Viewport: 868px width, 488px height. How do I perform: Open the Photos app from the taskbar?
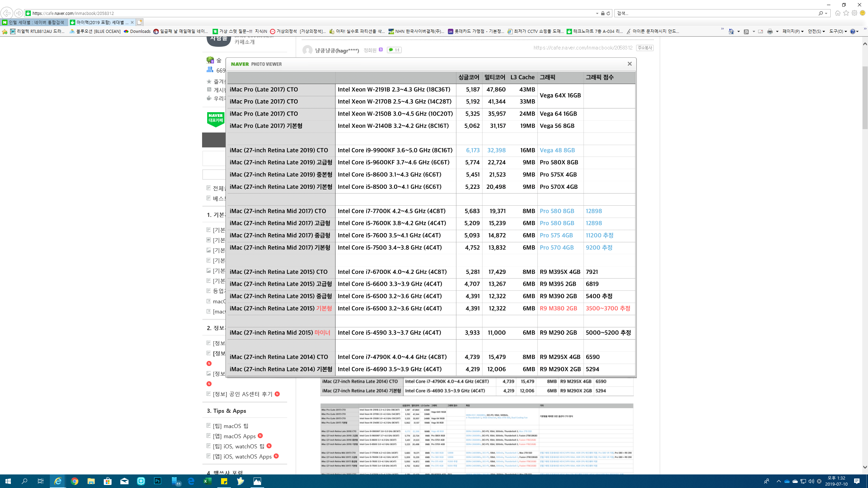click(x=257, y=481)
